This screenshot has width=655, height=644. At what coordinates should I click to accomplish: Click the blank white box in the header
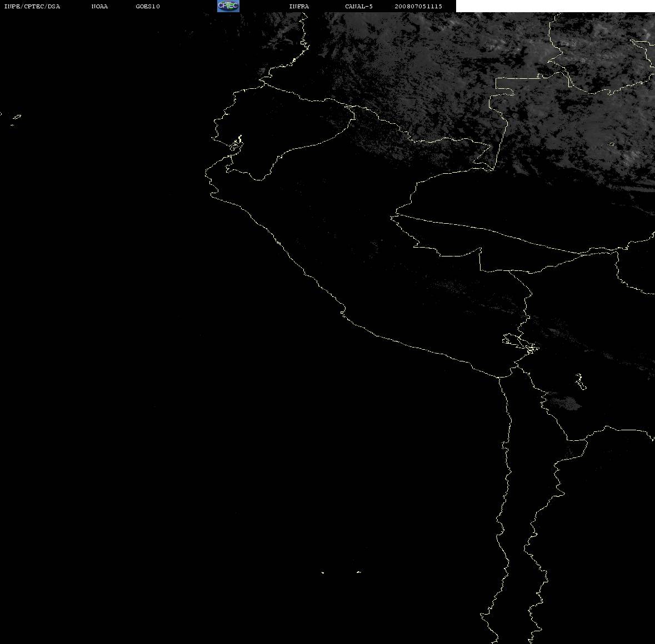[555, 6]
